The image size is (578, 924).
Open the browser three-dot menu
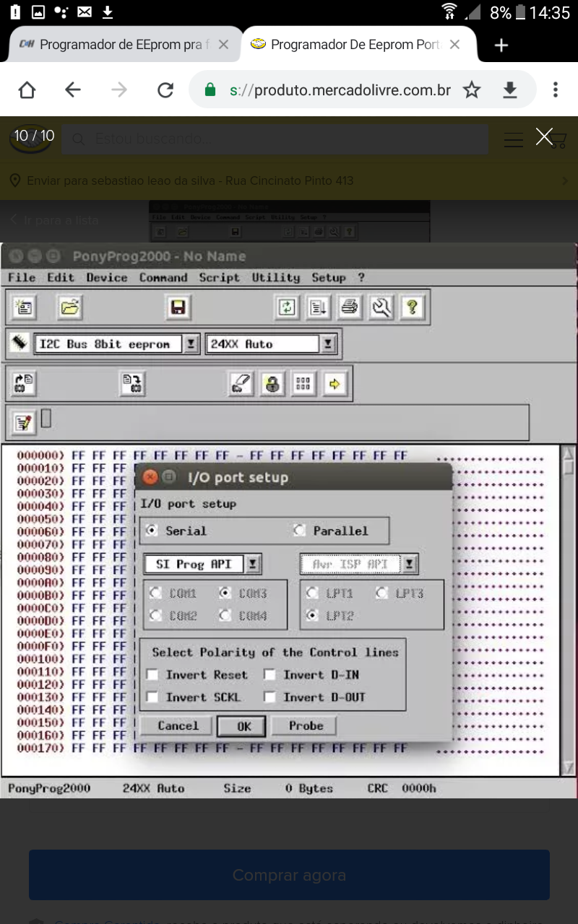[555, 90]
